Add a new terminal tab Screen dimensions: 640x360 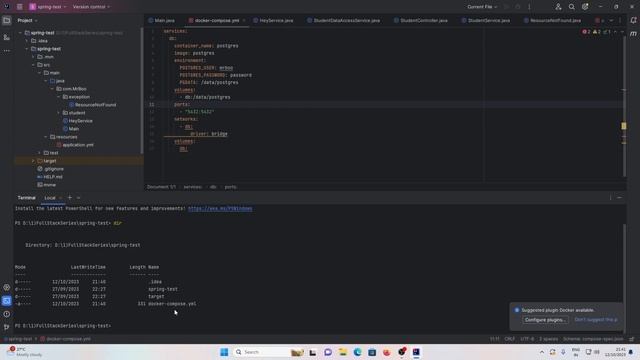70,198
